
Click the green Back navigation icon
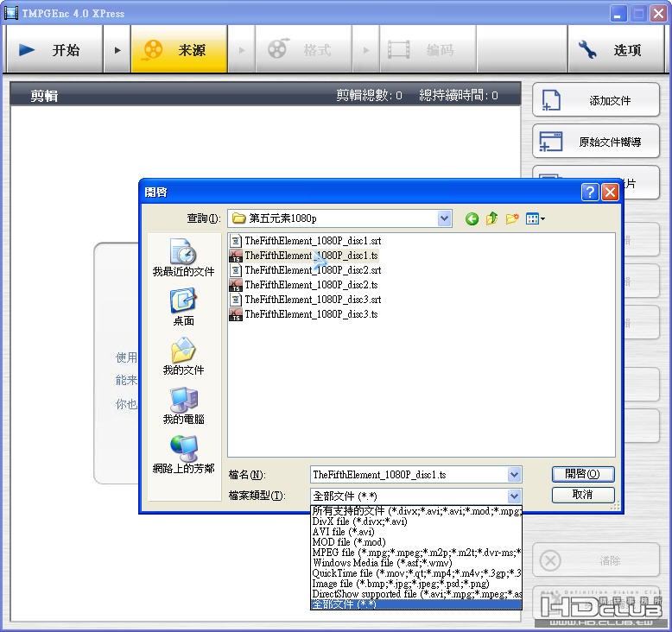[472, 219]
